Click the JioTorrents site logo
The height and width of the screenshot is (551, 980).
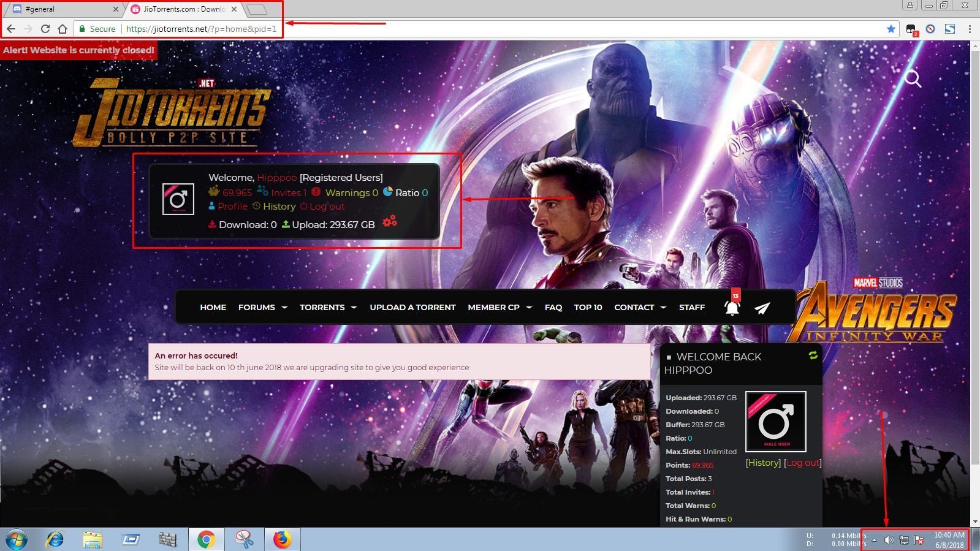[x=172, y=113]
